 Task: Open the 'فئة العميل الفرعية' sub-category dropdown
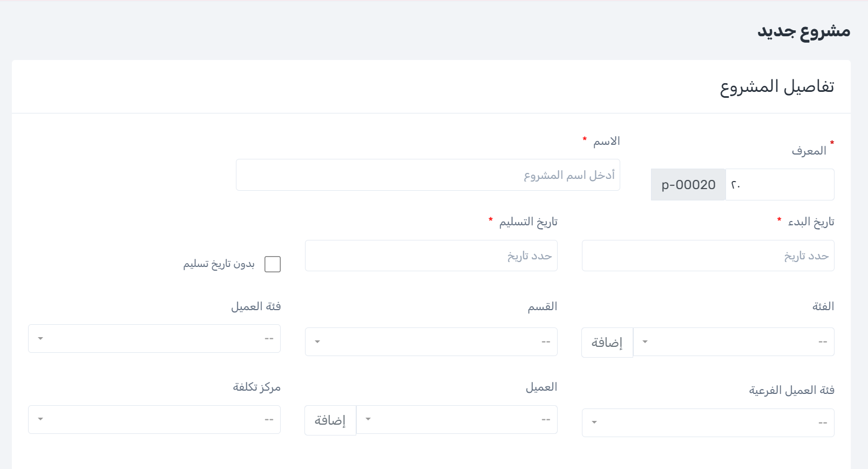pos(708,423)
